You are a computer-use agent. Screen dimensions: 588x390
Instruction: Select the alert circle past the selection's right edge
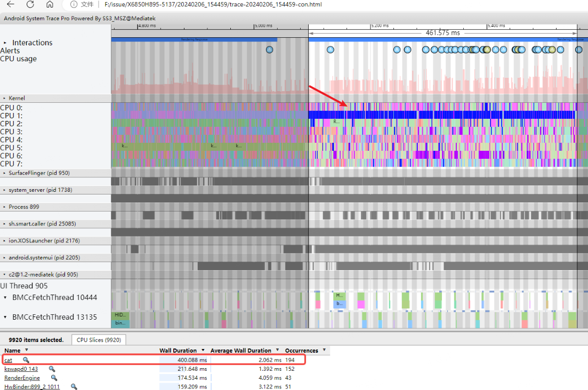point(579,50)
